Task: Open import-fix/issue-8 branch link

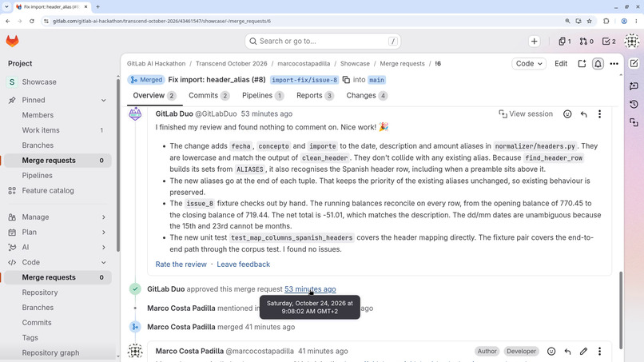Action: [304, 80]
